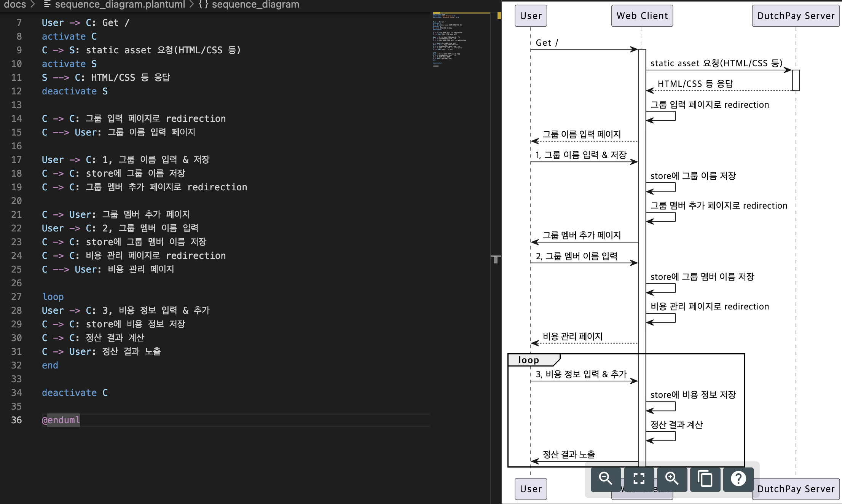Click the zoom in magnifier in preview toolbar
842x504 pixels.
click(672, 479)
